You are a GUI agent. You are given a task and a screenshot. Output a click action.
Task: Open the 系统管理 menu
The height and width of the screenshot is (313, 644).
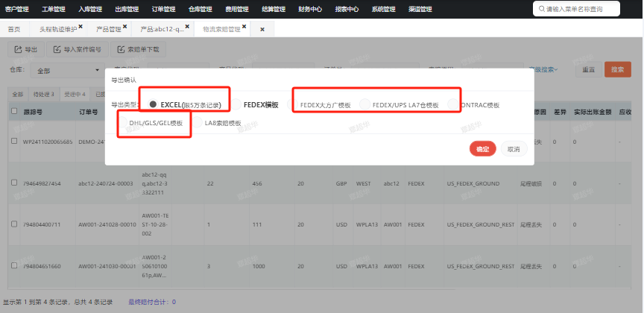[x=384, y=9]
